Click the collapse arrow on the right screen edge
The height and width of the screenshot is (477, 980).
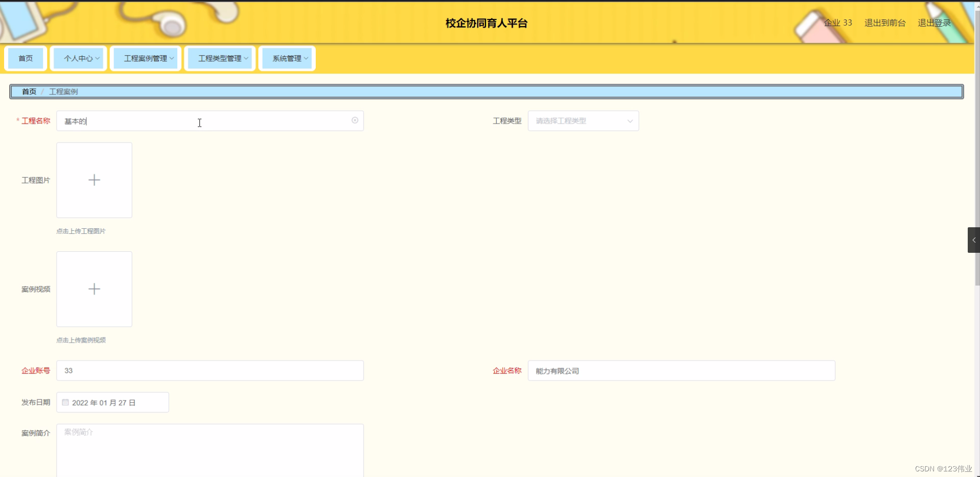pos(973,240)
